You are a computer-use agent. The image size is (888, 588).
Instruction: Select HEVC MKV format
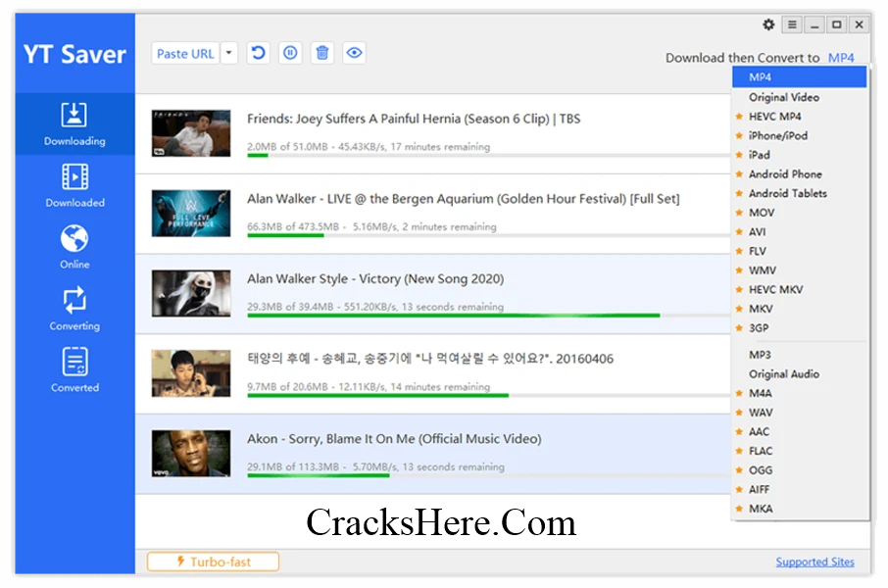(799, 289)
